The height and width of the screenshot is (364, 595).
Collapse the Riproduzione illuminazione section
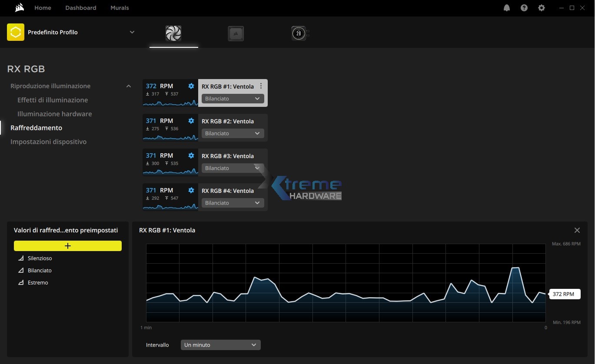tap(128, 86)
